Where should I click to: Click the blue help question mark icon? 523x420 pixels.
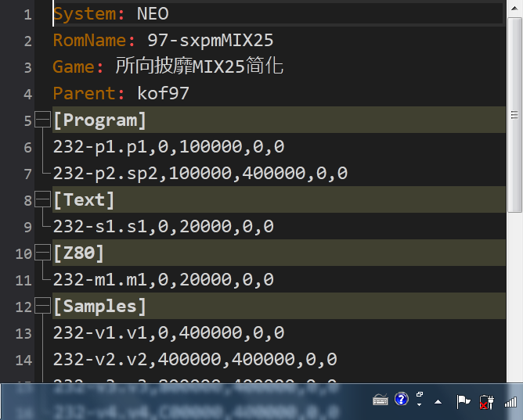402,400
